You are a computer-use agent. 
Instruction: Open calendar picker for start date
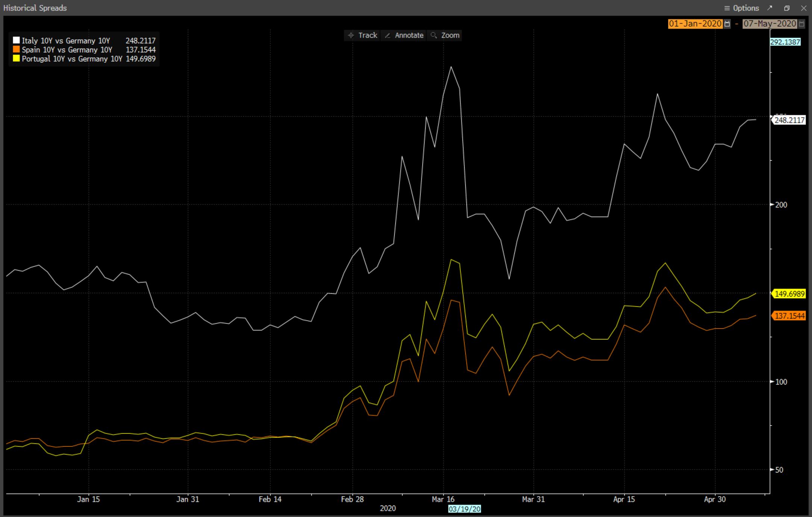point(727,24)
